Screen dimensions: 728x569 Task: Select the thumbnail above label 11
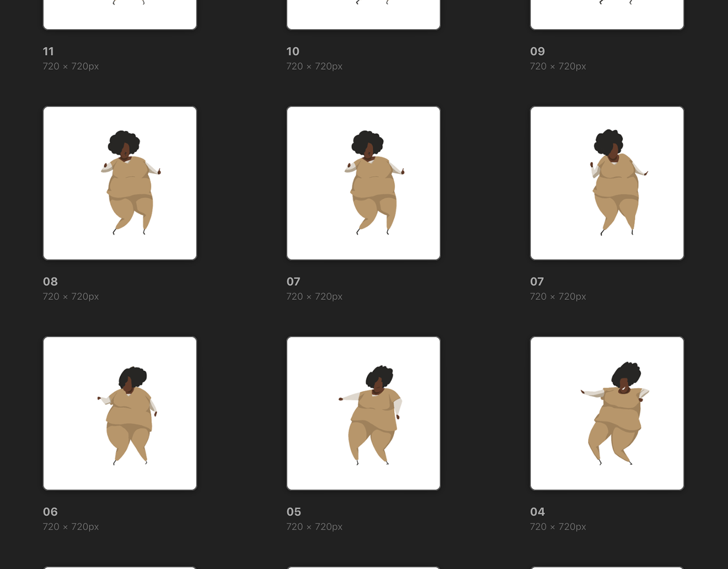tap(120, 15)
